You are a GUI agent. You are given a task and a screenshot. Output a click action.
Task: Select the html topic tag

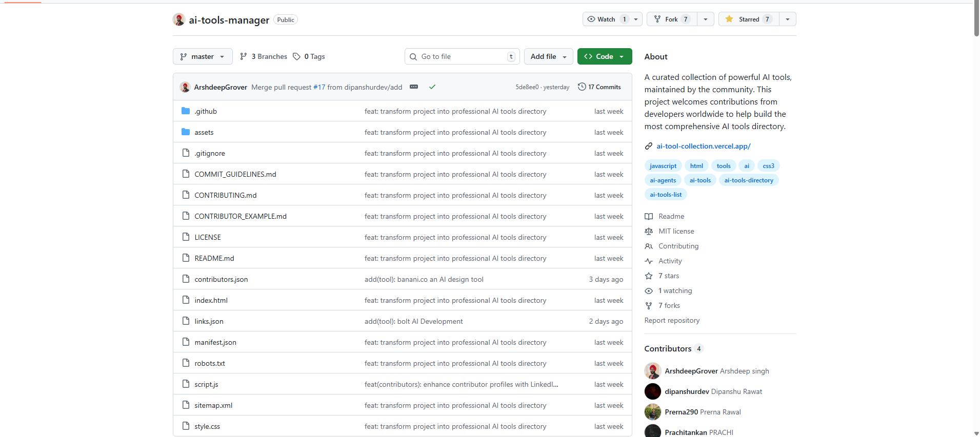696,165
